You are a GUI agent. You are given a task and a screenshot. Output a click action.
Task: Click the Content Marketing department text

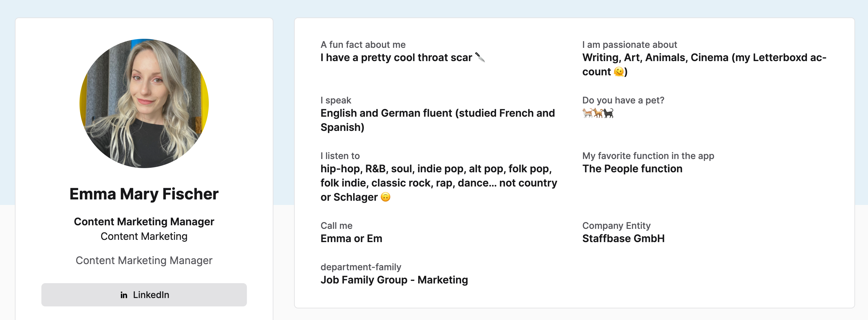[144, 236]
